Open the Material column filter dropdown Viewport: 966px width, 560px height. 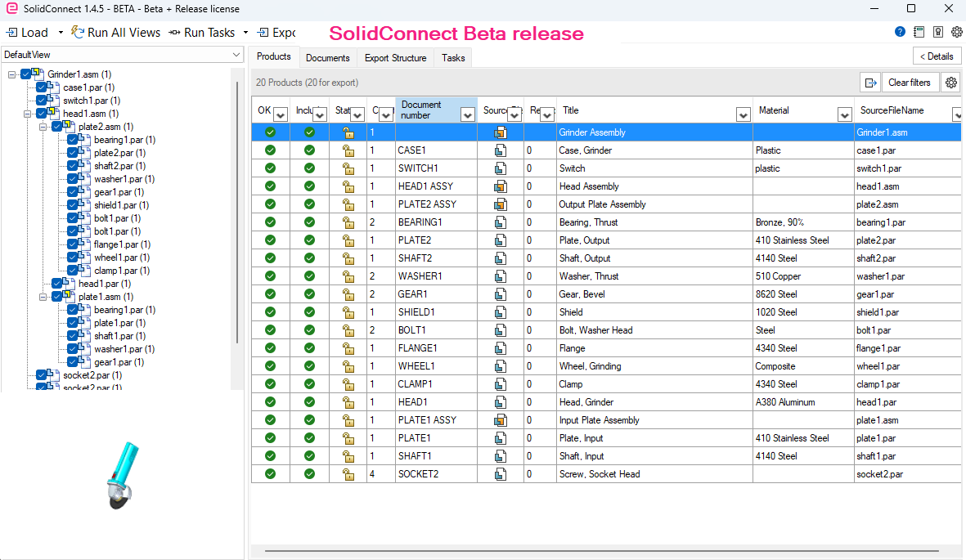(x=844, y=114)
